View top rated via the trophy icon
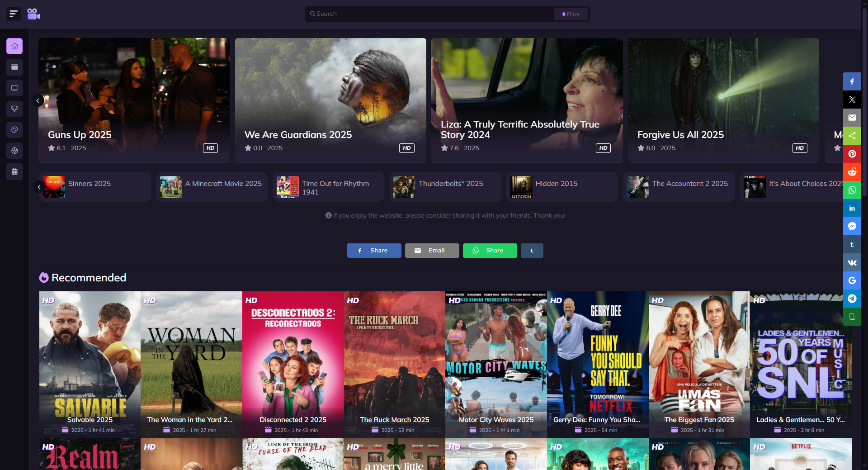The image size is (868, 470). click(x=14, y=109)
